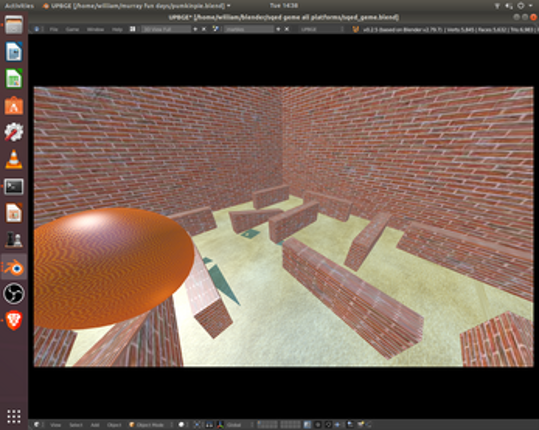Toggle the layer lock to scene button
This screenshot has height=430, width=539.
point(307,425)
